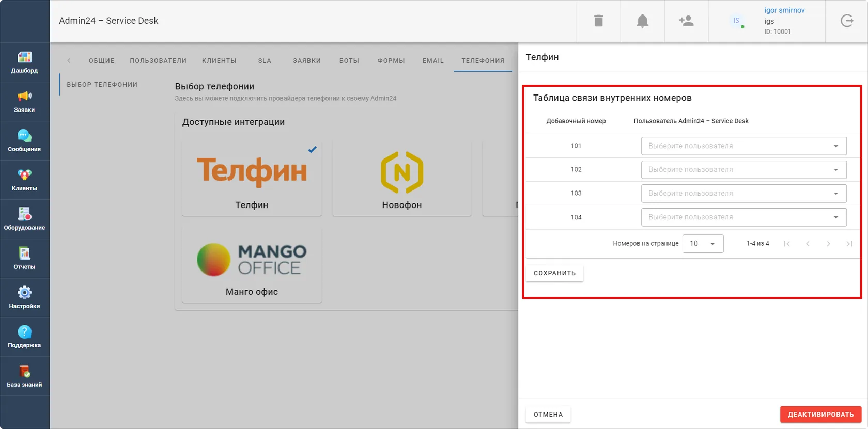
Task: Select the Новофон integration card
Action: (402, 179)
